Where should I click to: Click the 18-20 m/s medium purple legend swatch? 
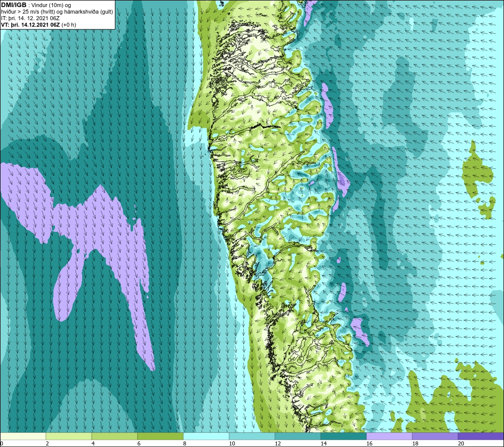(435, 436)
